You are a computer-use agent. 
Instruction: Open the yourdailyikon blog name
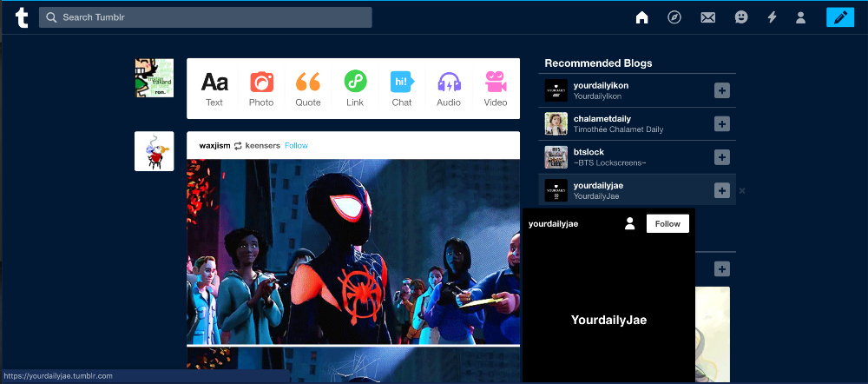[x=601, y=85]
